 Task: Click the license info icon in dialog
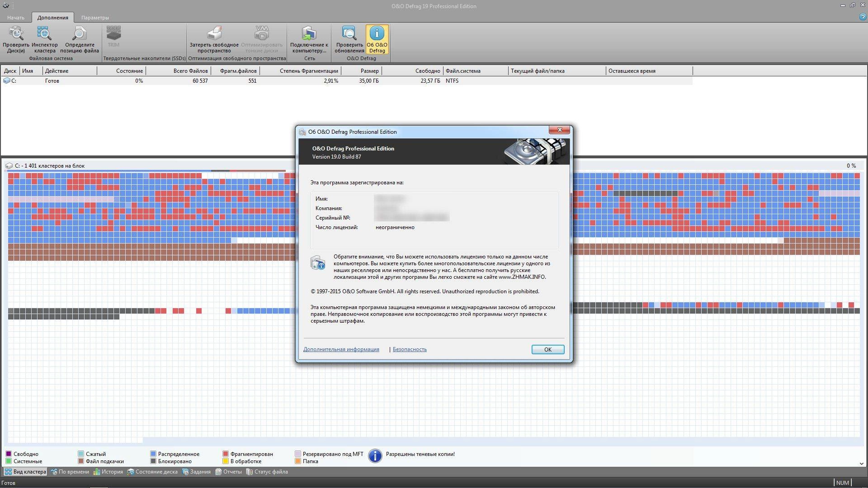(318, 263)
